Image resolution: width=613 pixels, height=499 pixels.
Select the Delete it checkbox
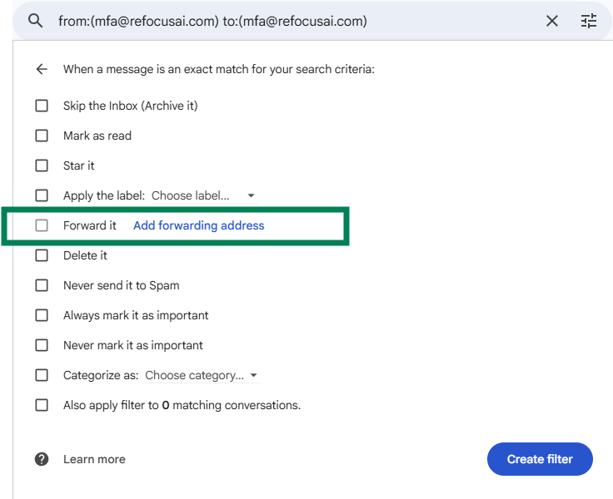click(41, 255)
